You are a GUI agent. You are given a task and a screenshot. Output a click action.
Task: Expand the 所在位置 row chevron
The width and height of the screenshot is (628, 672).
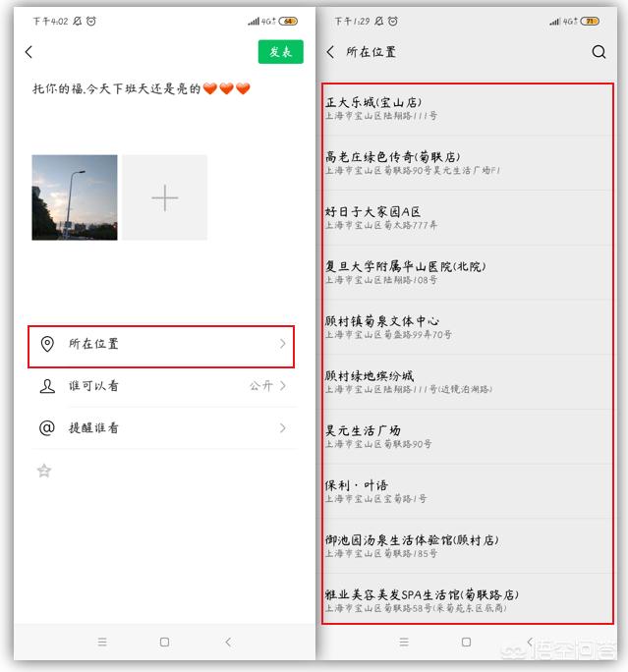pyautogui.click(x=283, y=344)
